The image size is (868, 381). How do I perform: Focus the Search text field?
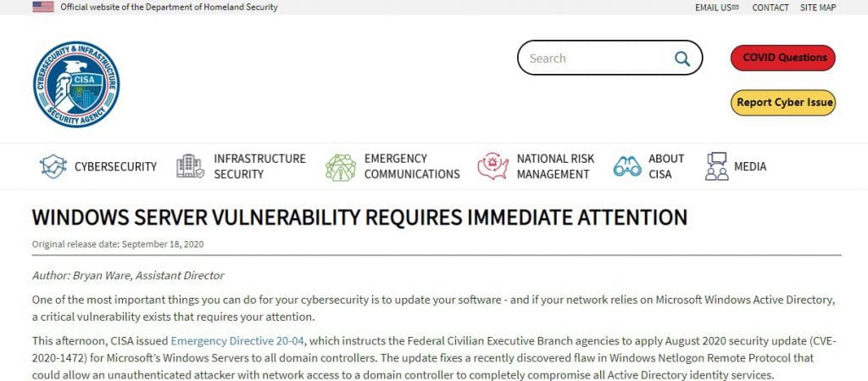point(593,59)
